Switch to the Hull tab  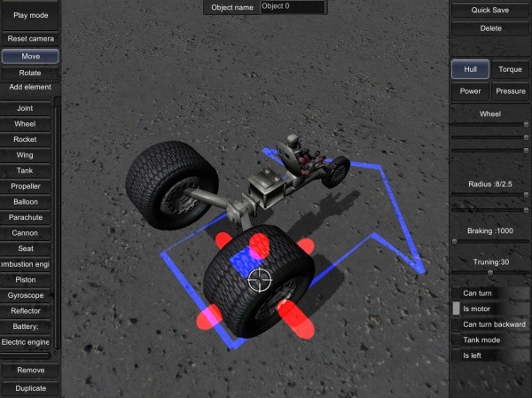coord(470,69)
